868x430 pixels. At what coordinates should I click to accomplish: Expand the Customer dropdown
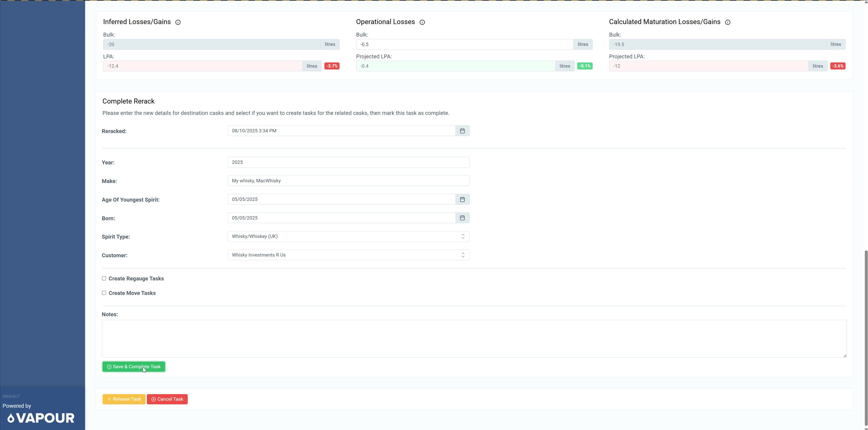click(348, 255)
